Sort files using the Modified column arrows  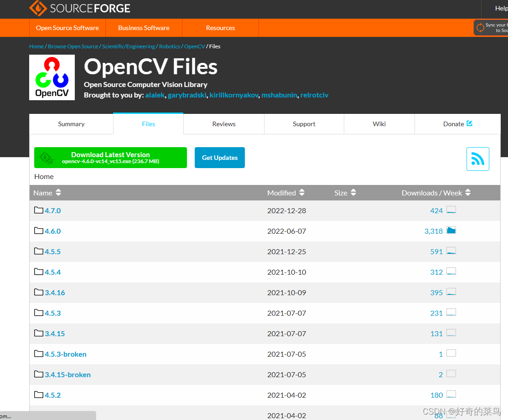coord(302,193)
